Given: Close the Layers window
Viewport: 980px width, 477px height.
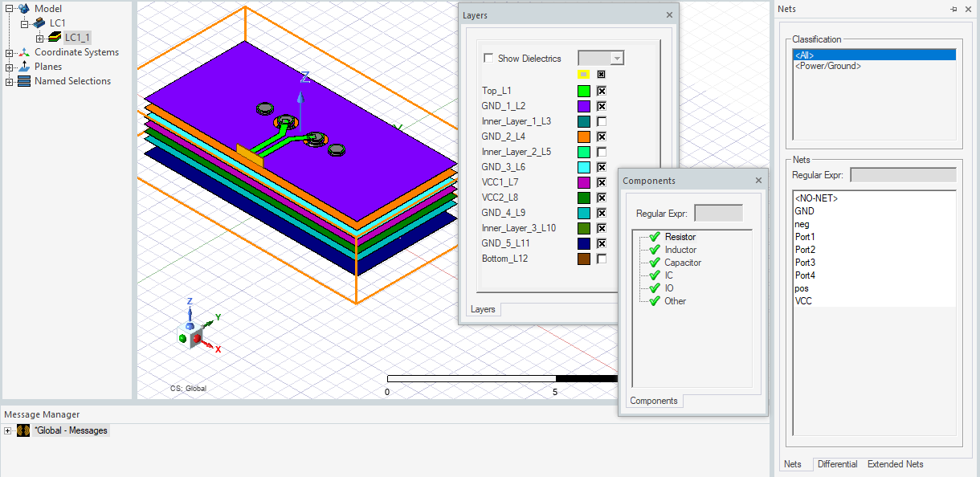Looking at the screenshot, I should click(x=670, y=15).
